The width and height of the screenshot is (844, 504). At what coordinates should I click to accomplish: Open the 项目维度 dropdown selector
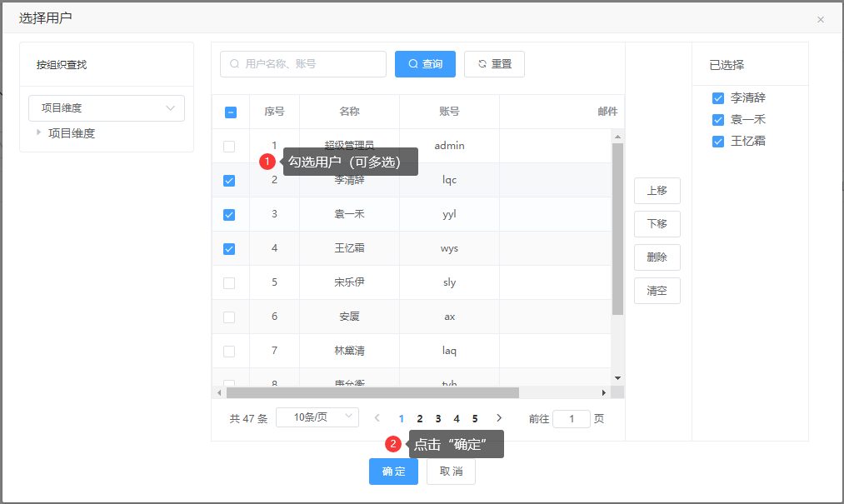coord(107,108)
